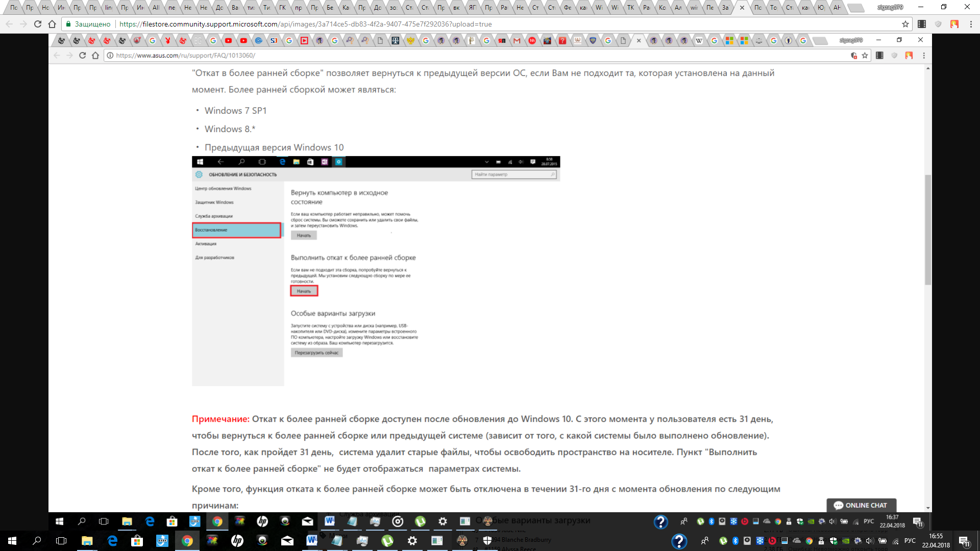Open Microsoft Store from the bottom taskbar
This screenshot has width=980, height=551.
pyautogui.click(x=137, y=541)
